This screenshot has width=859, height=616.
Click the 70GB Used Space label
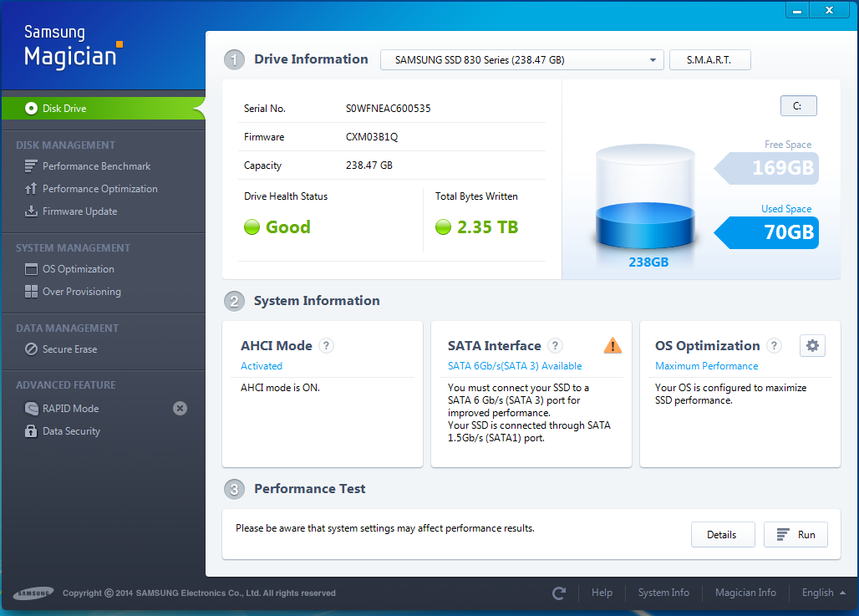tap(768, 232)
